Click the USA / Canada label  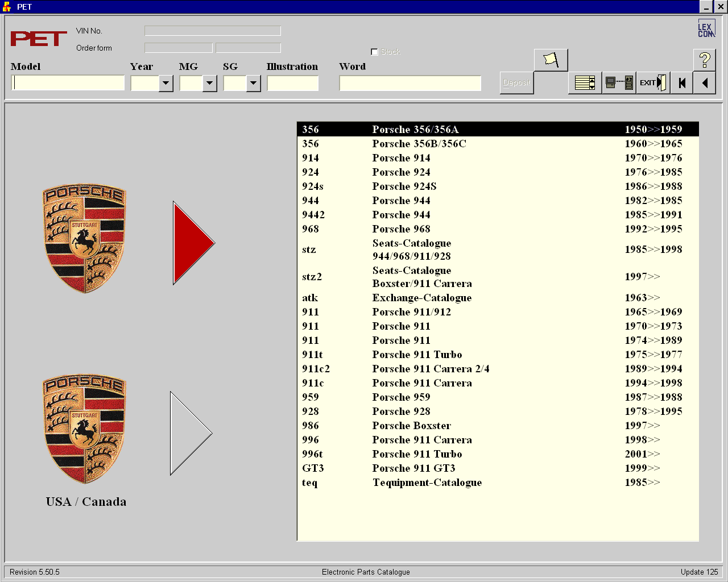[86, 502]
